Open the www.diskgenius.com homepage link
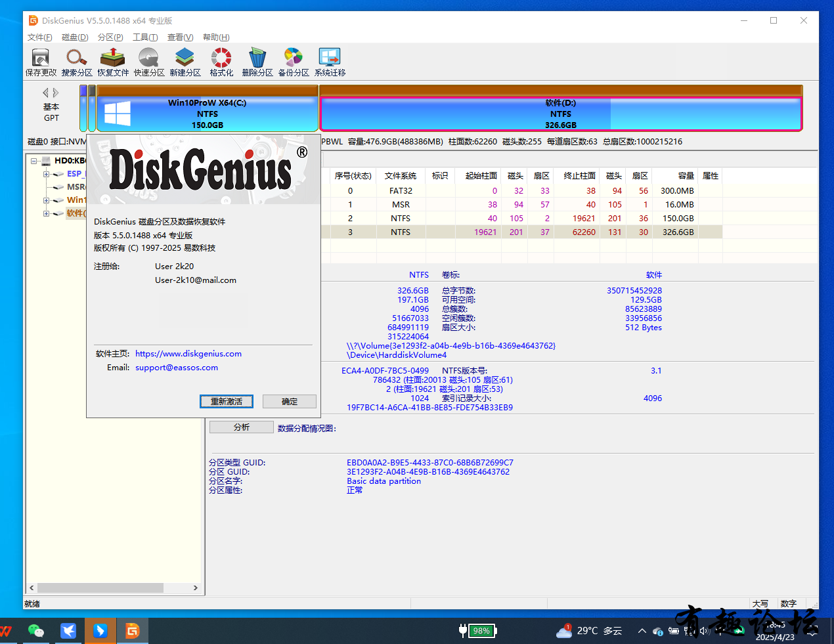 pyautogui.click(x=188, y=354)
